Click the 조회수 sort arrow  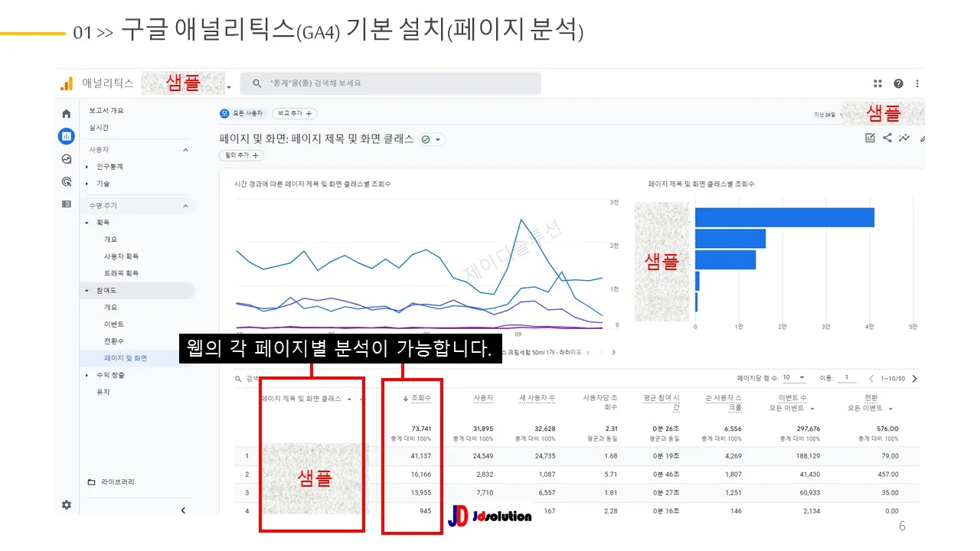406,399
